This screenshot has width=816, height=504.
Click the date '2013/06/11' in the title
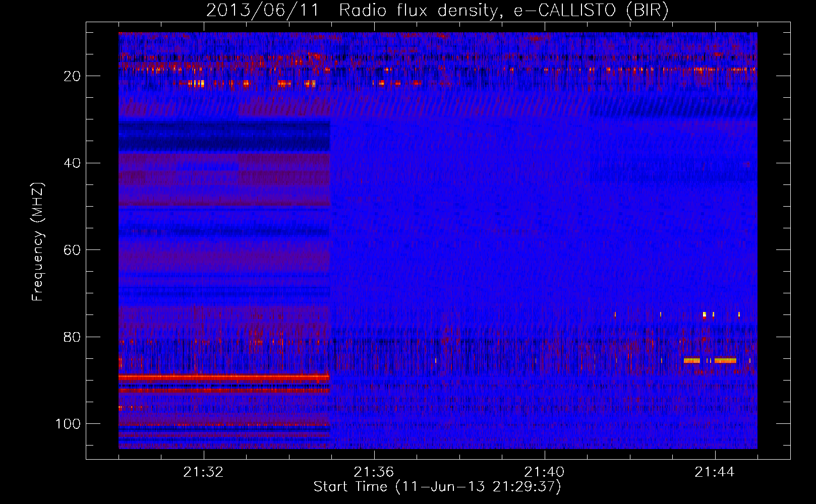263,11
